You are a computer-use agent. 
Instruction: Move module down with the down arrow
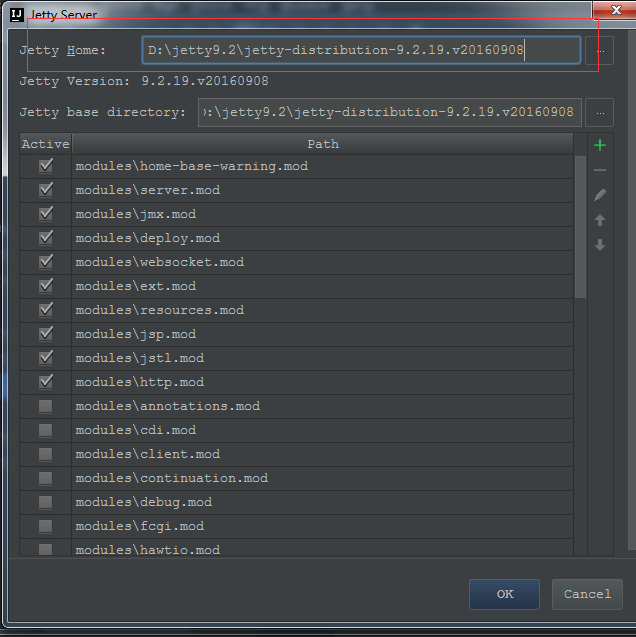click(x=600, y=245)
